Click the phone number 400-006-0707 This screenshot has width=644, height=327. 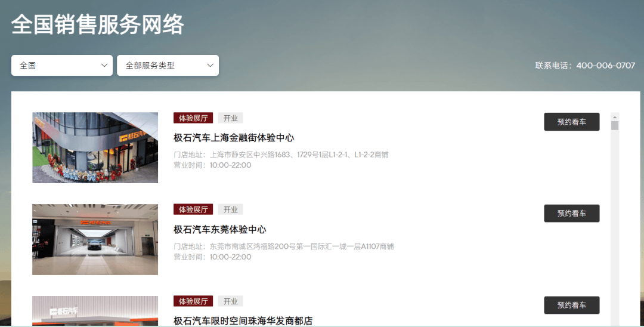click(x=606, y=65)
